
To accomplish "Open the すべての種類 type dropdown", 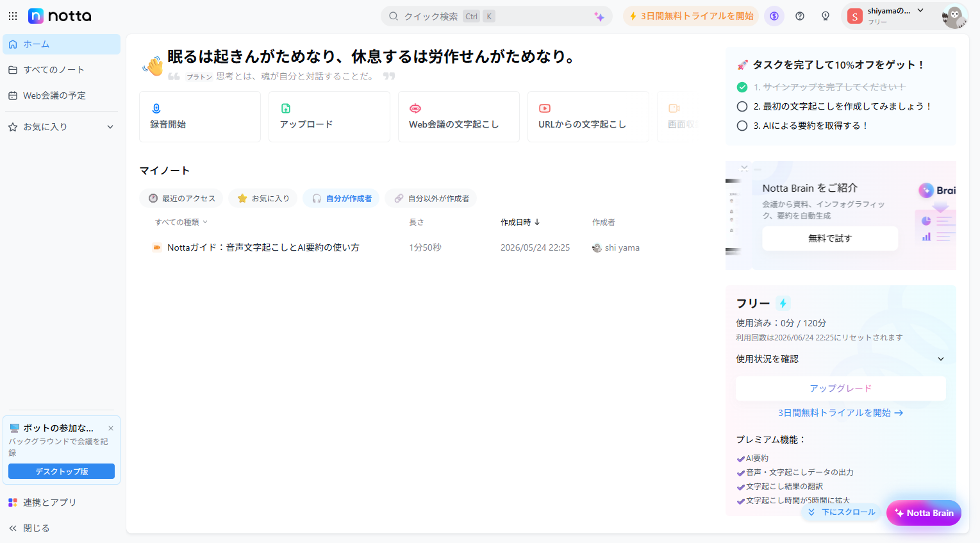I will coord(181,222).
